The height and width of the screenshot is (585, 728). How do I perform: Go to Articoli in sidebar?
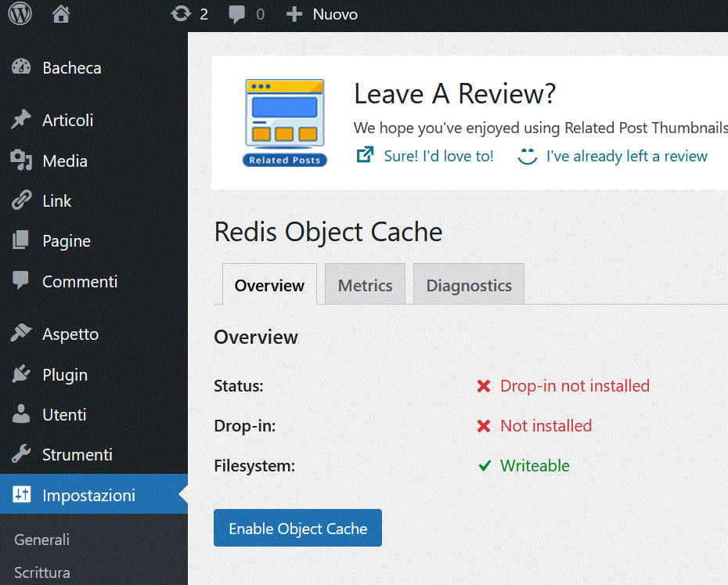point(94,121)
